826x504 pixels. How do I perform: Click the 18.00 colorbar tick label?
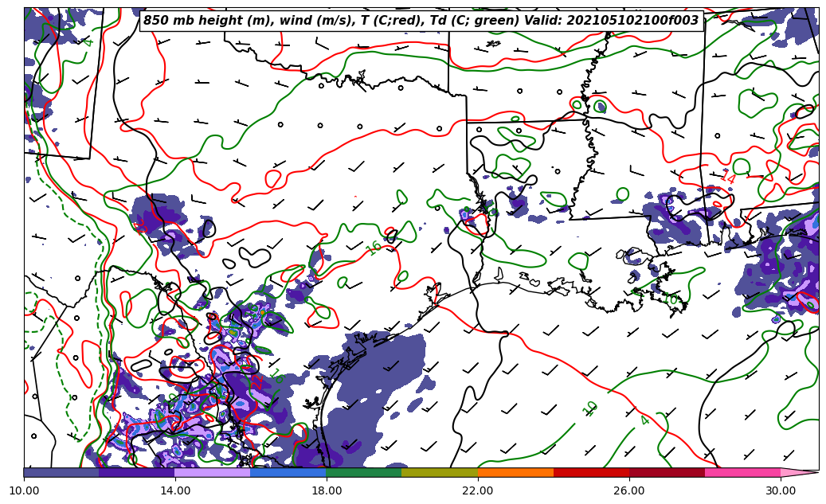point(327,490)
